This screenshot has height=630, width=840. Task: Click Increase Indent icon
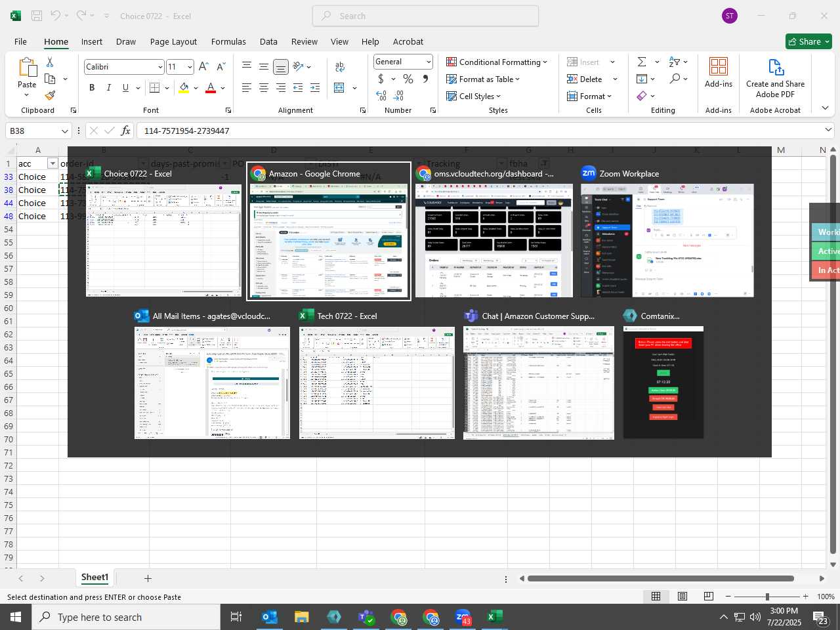point(315,87)
